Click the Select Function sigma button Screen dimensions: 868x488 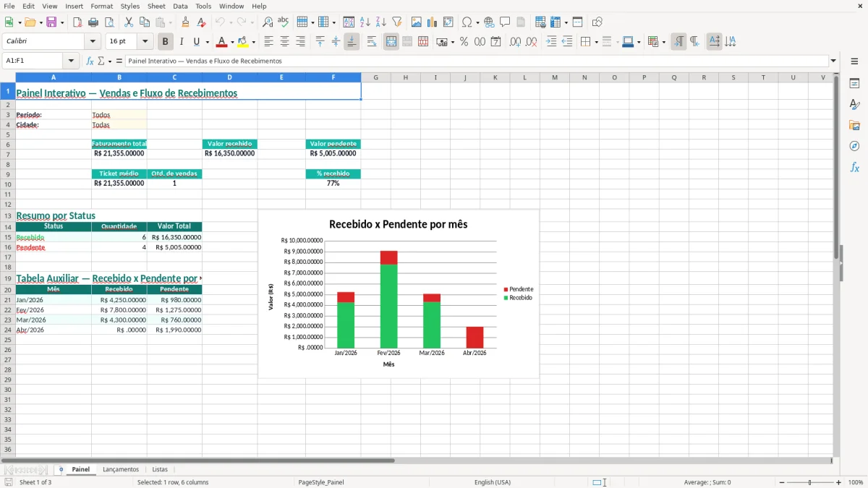click(x=101, y=61)
